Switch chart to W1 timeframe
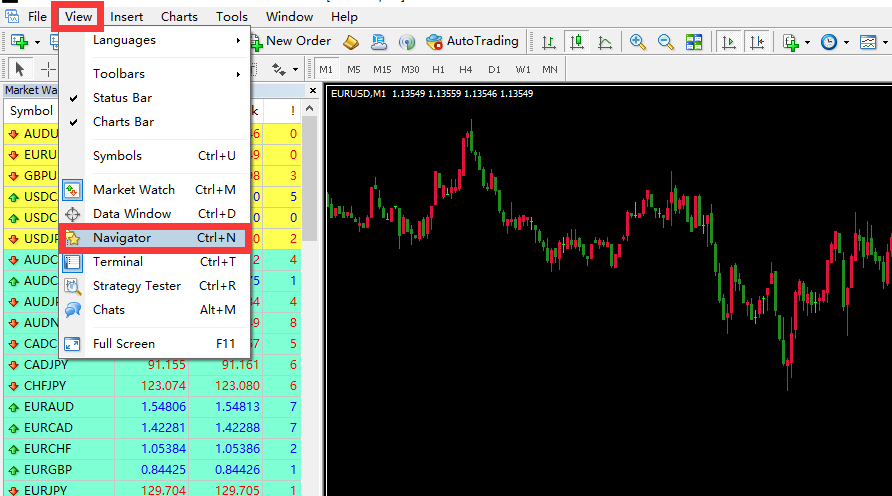Viewport: 892px width, 496px height. [523, 69]
